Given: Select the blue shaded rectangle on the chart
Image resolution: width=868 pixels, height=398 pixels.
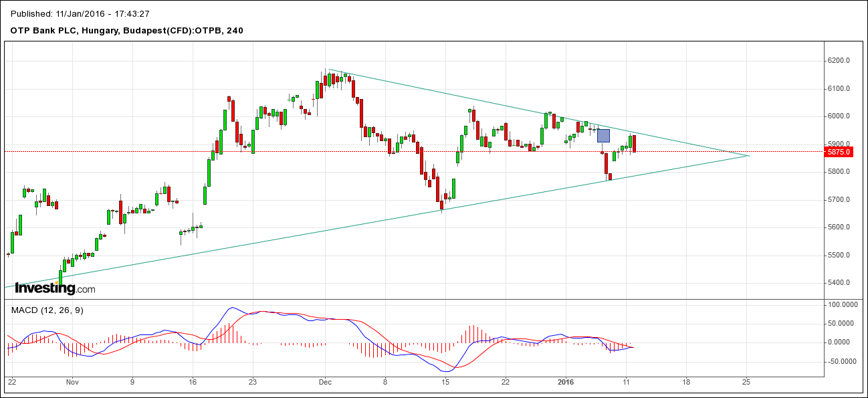Looking at the screenshot, I should (x=603, y=136).
